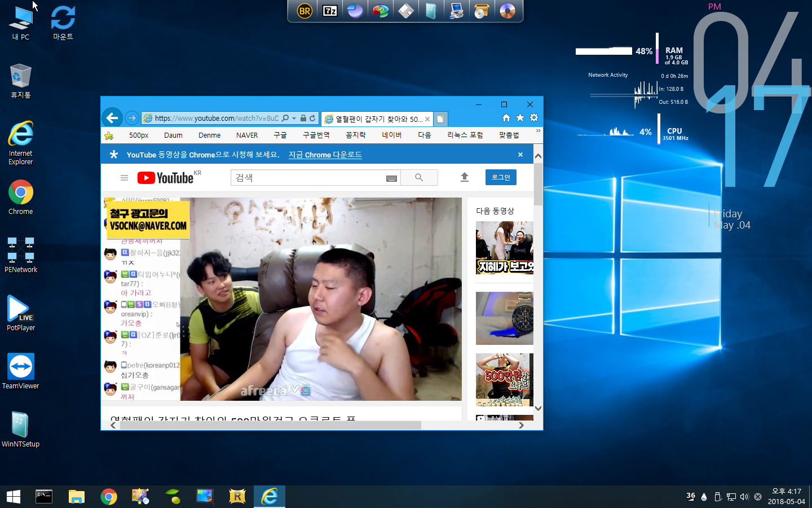Open the box with disc icon in the dock
The image size is (812, 508).
coord(482,11)
